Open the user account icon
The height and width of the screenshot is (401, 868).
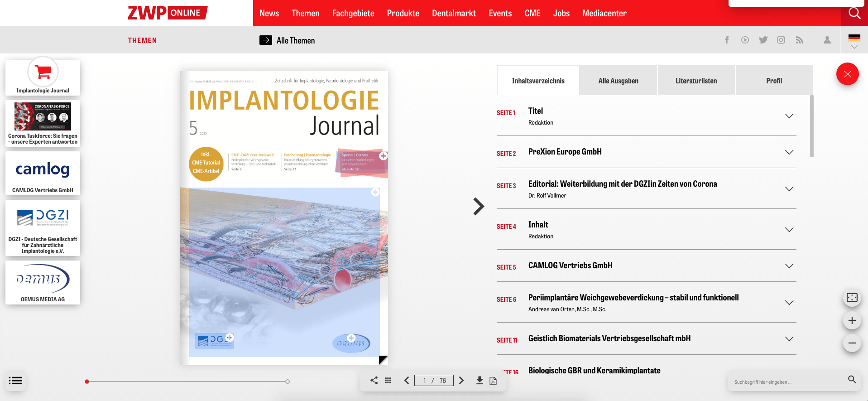tap(827, 40)
